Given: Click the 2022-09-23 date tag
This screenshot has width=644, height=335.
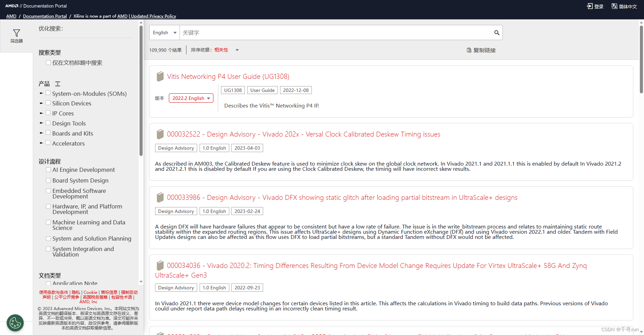Looking at the screenshot, I should pyautogui.click(x=247, y=288).
